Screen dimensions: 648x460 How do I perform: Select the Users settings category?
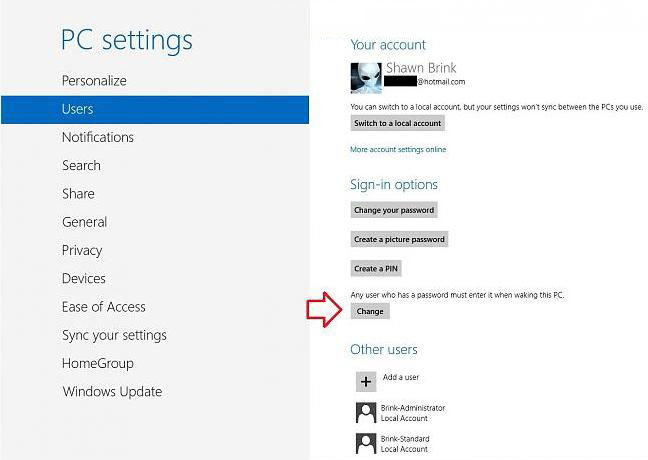(155, 110)
